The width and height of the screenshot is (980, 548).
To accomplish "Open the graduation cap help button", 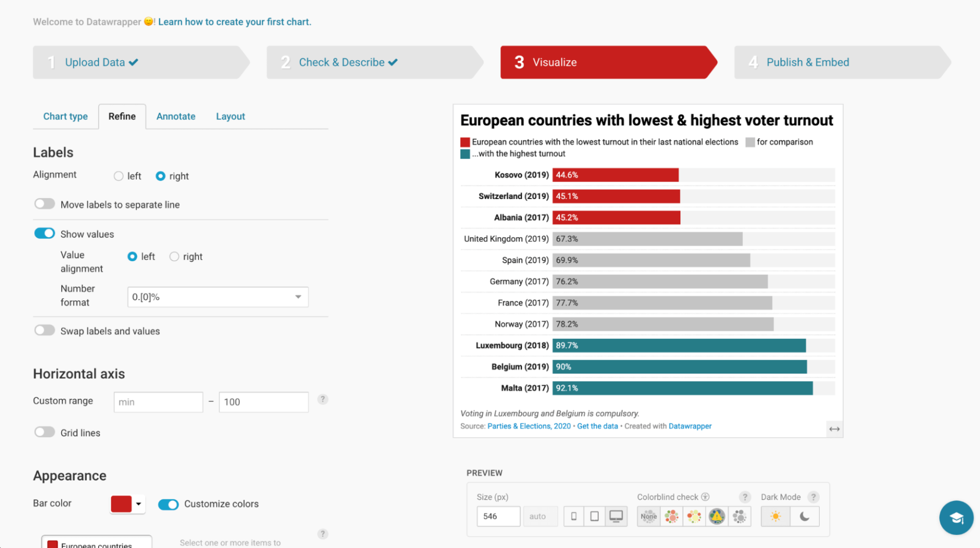I will (x=956, y=517).
